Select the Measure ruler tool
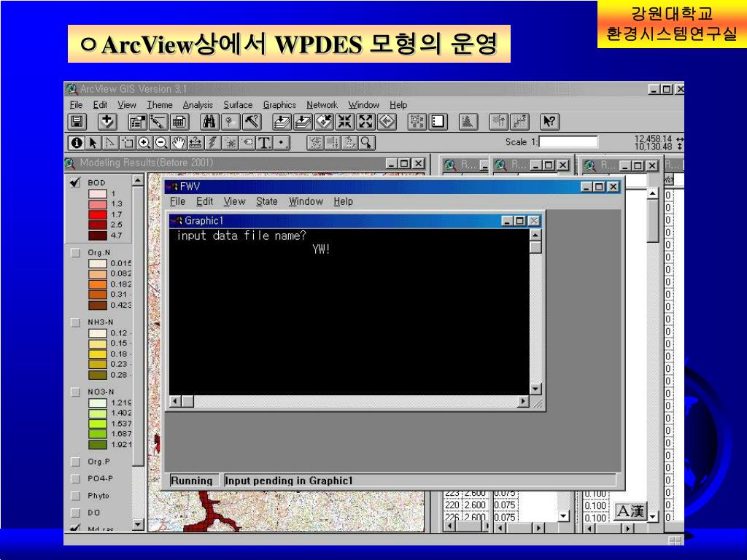747x560 pixels. [x=196, y=142]
